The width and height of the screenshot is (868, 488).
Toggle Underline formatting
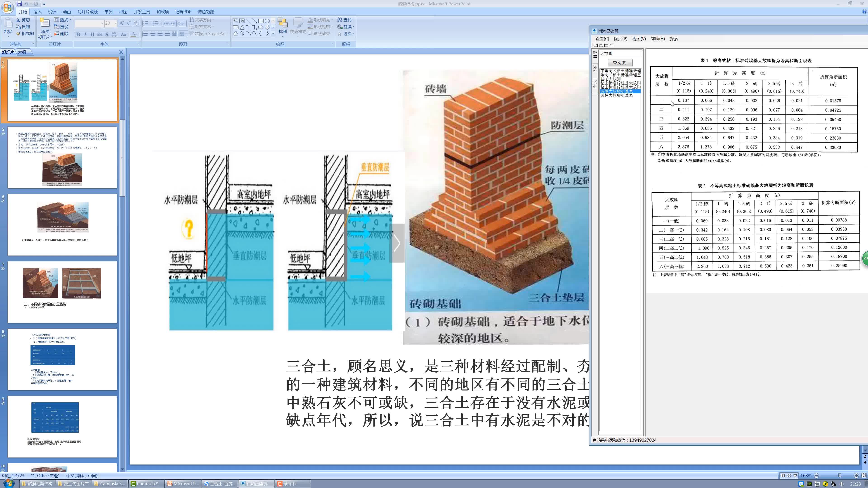tap(92, 34)
